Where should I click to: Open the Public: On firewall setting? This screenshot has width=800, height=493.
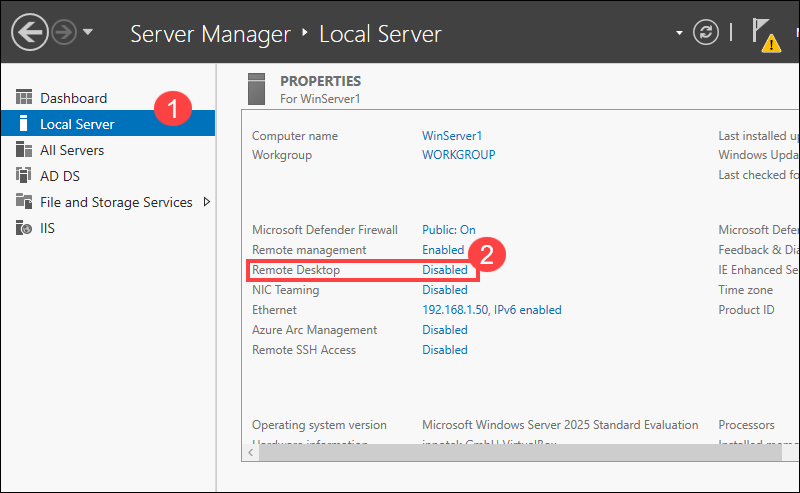click(448, 230)
